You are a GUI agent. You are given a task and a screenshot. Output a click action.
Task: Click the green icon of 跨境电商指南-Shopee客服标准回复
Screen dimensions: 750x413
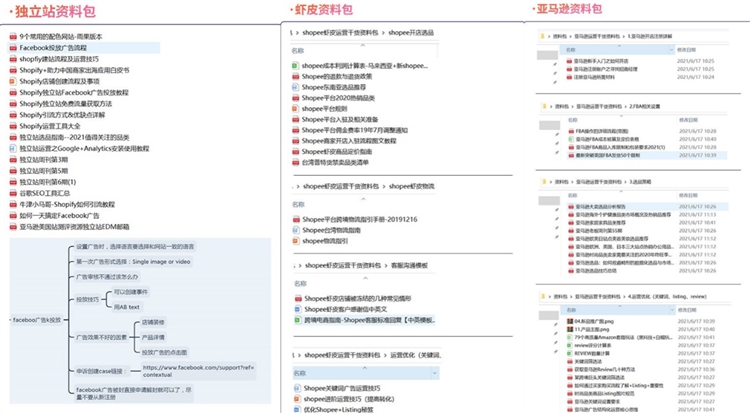pyautogui.click(x=298, y=320)
